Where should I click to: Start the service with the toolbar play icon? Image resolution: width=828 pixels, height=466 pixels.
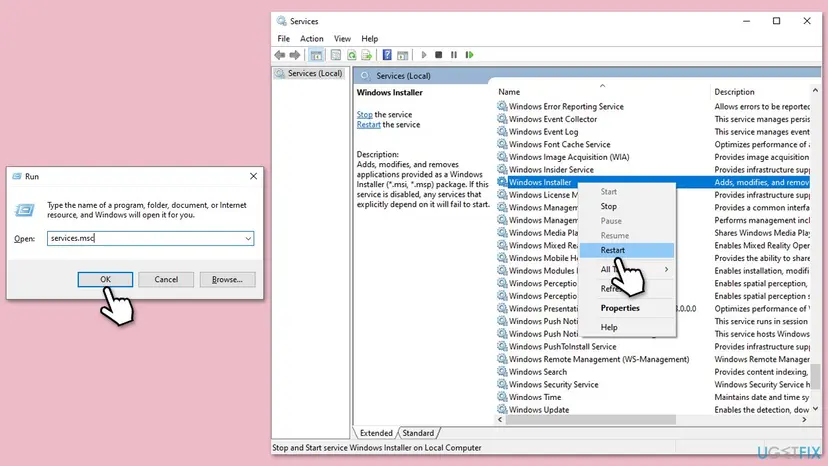pos(424,55)
